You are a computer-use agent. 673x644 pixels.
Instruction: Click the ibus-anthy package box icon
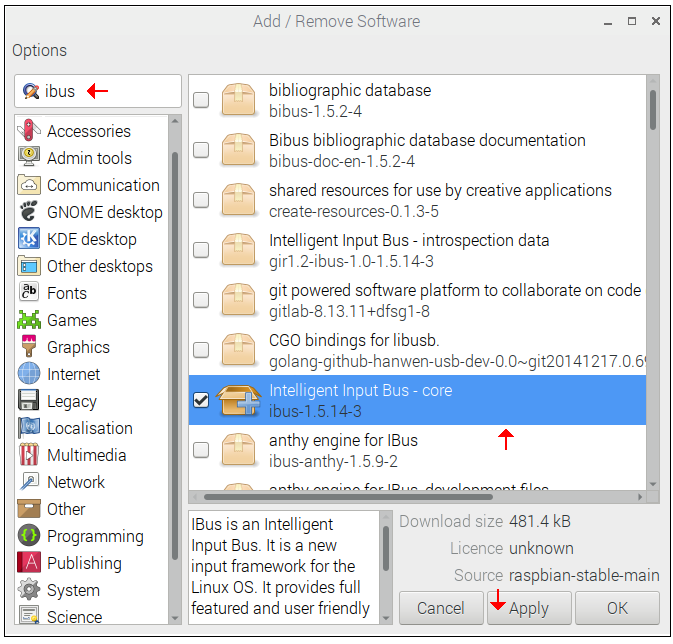point(239,450)
